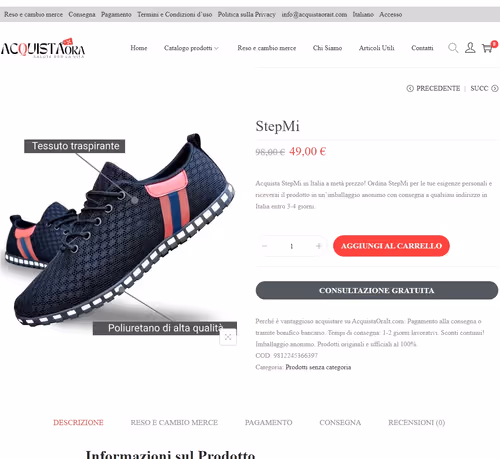Click Accesso link in top bar
This screenshot has height=459, width=500.
390,14
